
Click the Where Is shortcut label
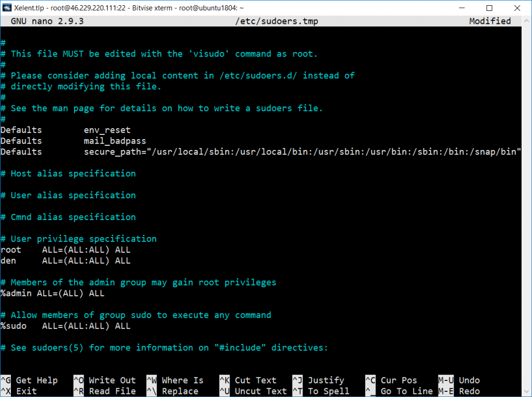(182, 380)
